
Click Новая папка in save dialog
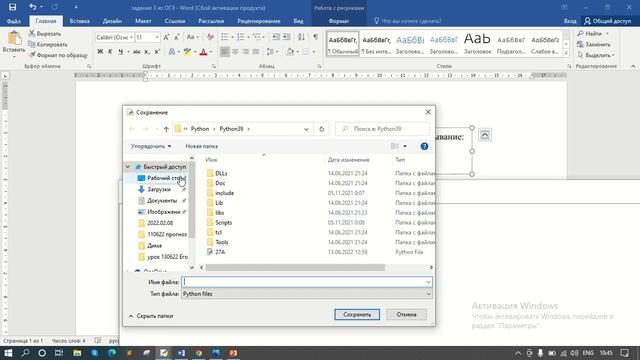202,146
